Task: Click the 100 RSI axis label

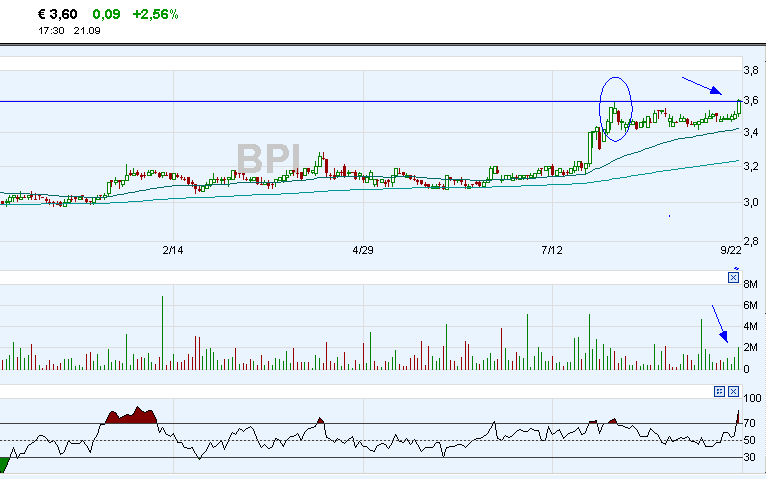Action: [752, 398]
